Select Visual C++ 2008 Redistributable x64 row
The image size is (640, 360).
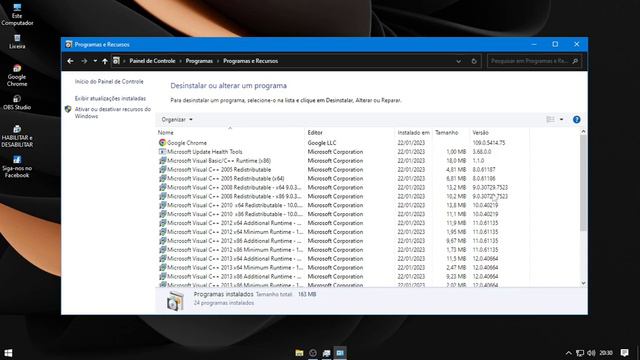tap(343, 188)
